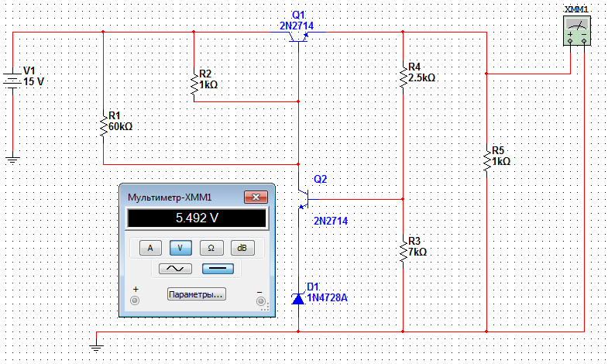
Task: Select transistor Q1 2N2714 symbol
Action: pyautogui.click(x=298, y=36)
